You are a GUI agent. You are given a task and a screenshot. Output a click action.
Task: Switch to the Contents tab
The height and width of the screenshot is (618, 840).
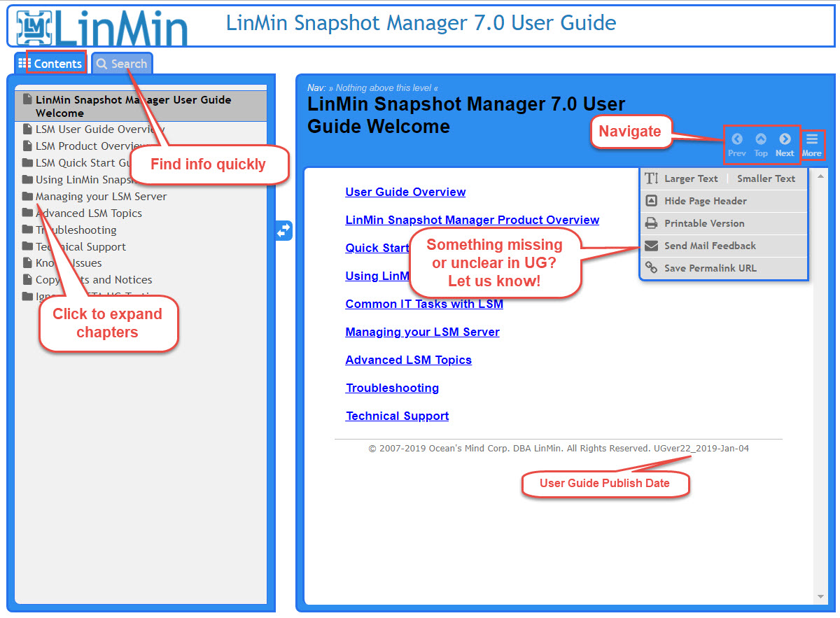coord(50,64)
